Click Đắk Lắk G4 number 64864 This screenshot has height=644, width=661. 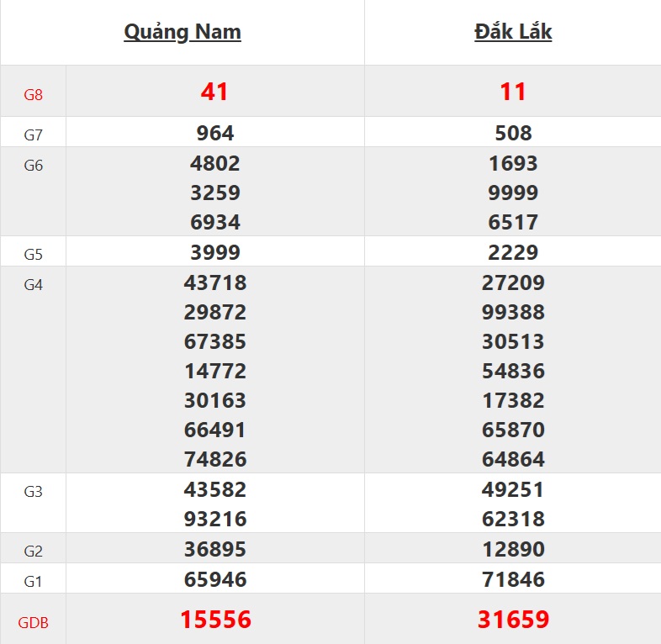point(513,459)
